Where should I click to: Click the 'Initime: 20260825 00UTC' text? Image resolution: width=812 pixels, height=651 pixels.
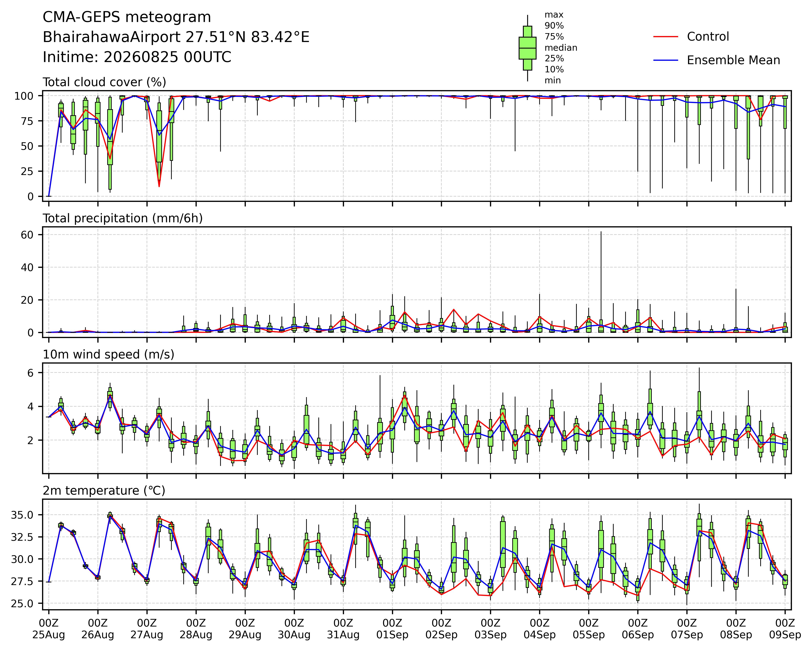click(x=137, y=57)
